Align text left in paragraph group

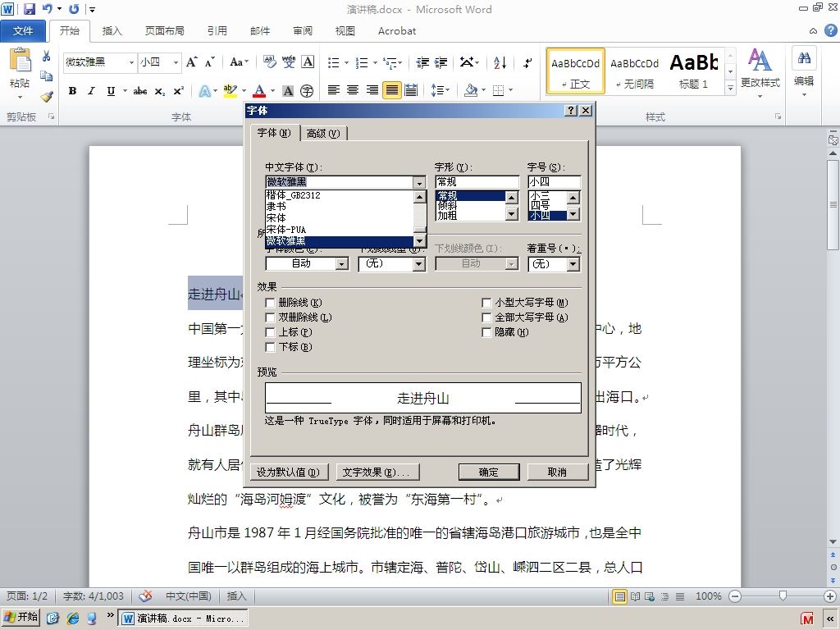tap(333, 90)
